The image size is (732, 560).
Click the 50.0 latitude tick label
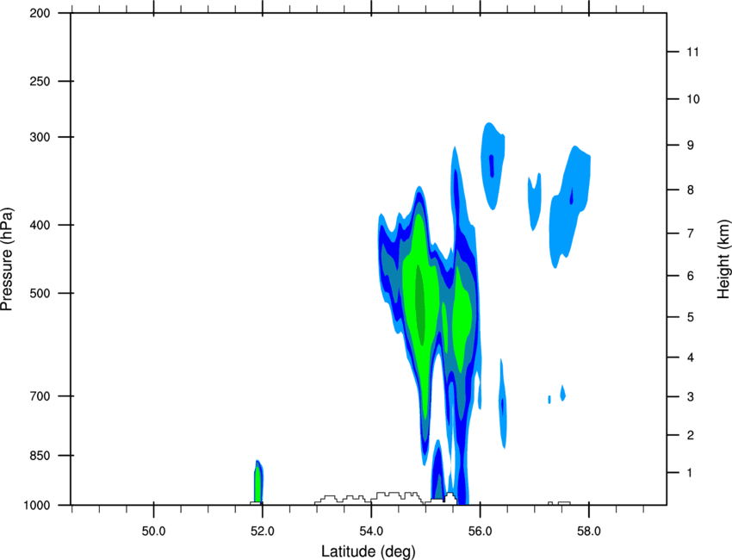153,532
